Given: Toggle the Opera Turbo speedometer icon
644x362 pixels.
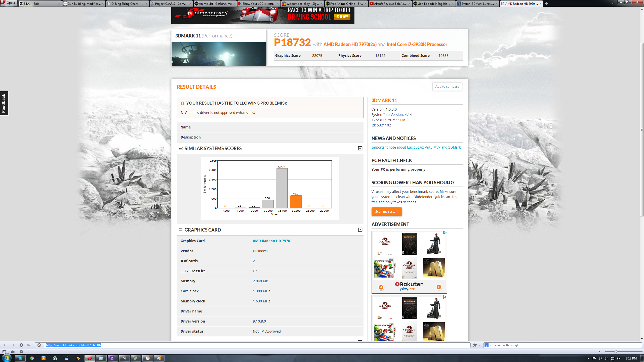Looking at the screenshot, I should point(21,352).
